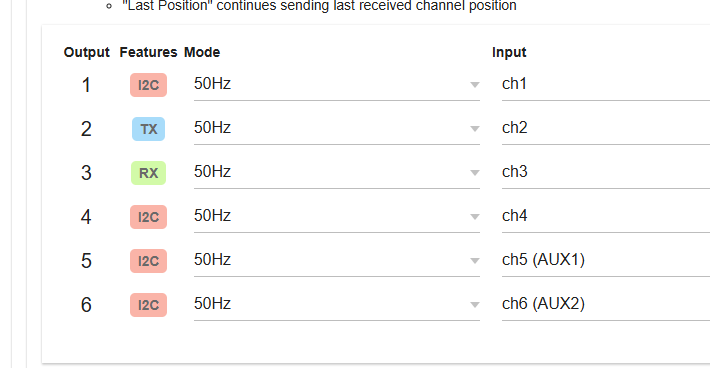This screenshot has width=710, height=368.
Task: Open the Mode dropdown for output 4
Action: coord(337,216)
